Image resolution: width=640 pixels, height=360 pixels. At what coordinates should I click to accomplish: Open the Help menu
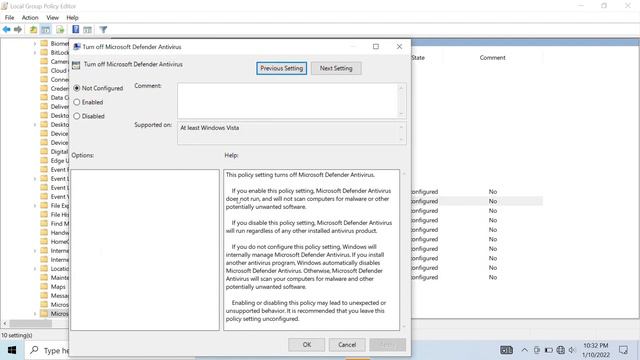tap(72, 18)
